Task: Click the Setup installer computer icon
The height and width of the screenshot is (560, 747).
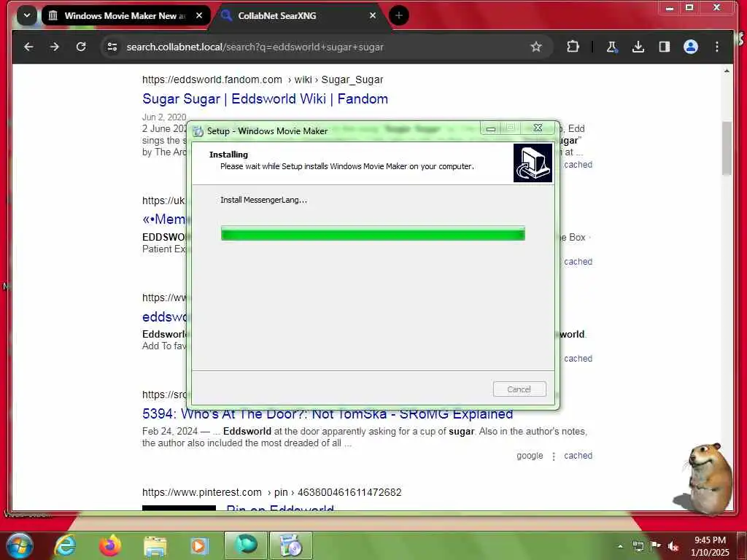Action: 533,163
